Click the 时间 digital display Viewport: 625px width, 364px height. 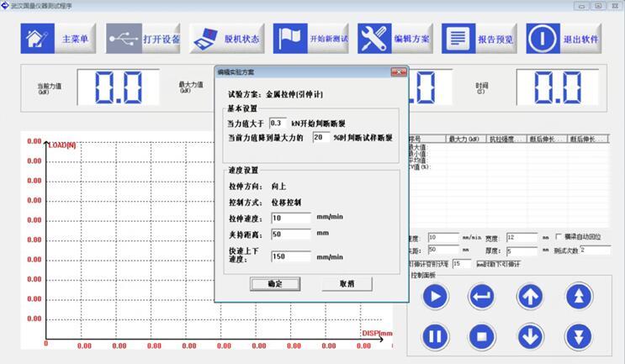(558, 87)
